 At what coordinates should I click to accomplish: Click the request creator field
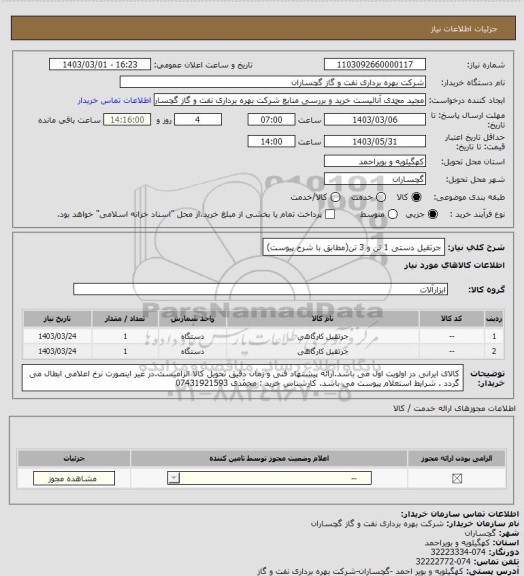click(290, 100)
